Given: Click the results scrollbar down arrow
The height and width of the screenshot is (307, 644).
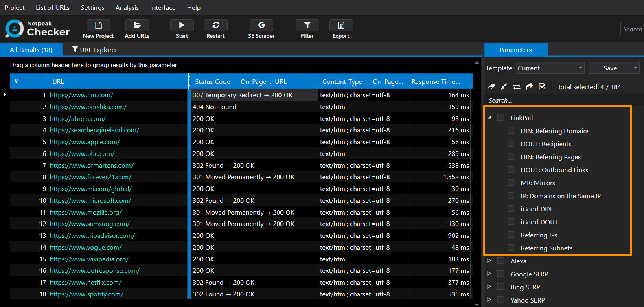Looking at the screenshot, I should 477,304.
